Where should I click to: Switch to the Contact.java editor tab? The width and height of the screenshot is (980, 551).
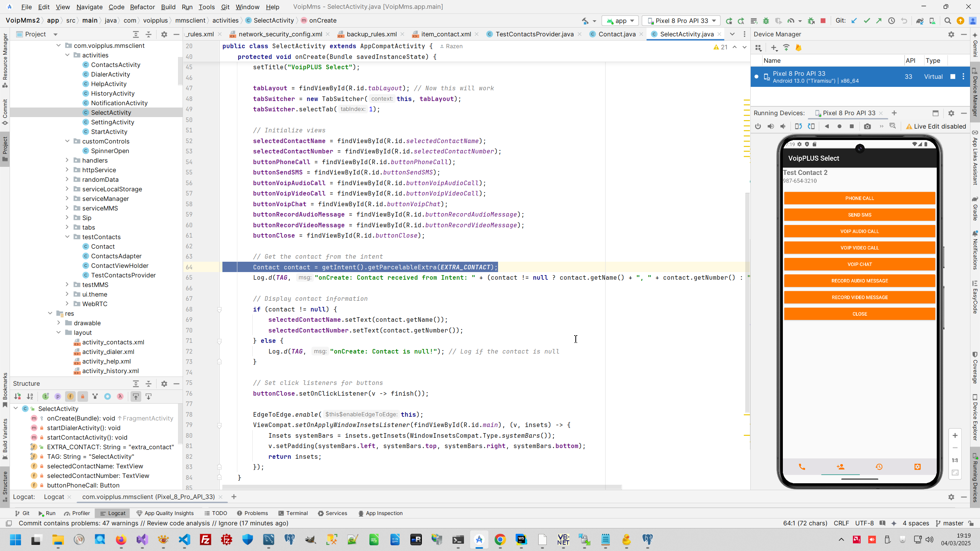point(616,34)
